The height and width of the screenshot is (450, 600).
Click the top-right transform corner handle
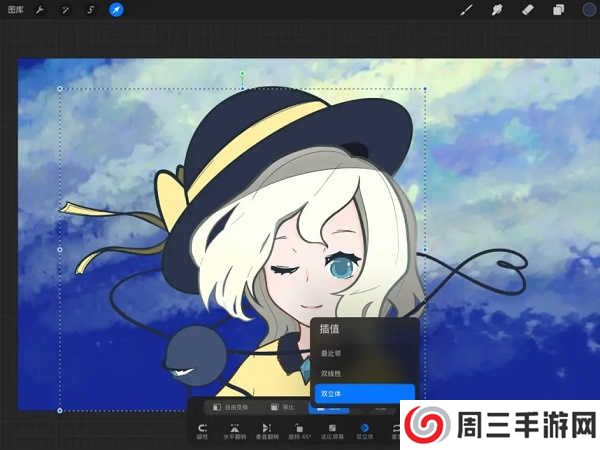(x=425, y=89)
